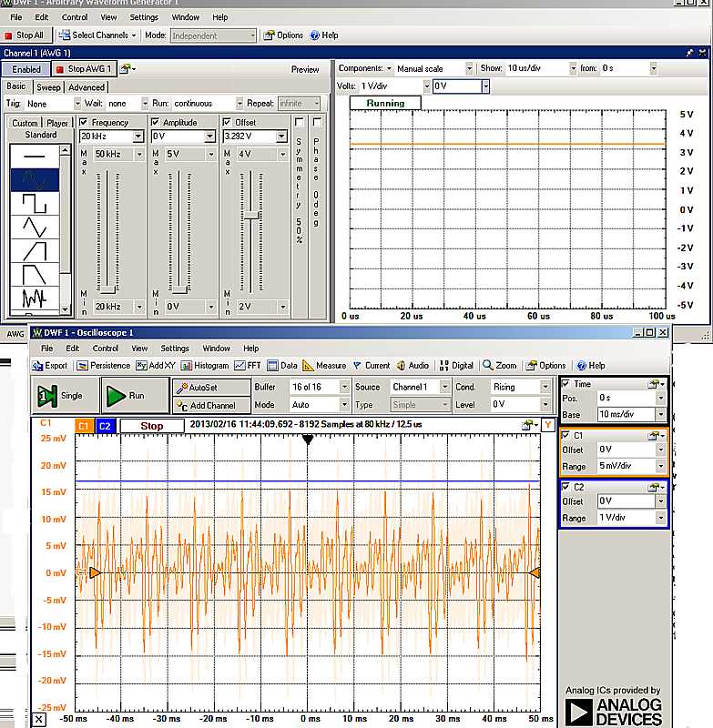
Task: Enable Persistence display in oscilloscope
Action: (103, 366)
